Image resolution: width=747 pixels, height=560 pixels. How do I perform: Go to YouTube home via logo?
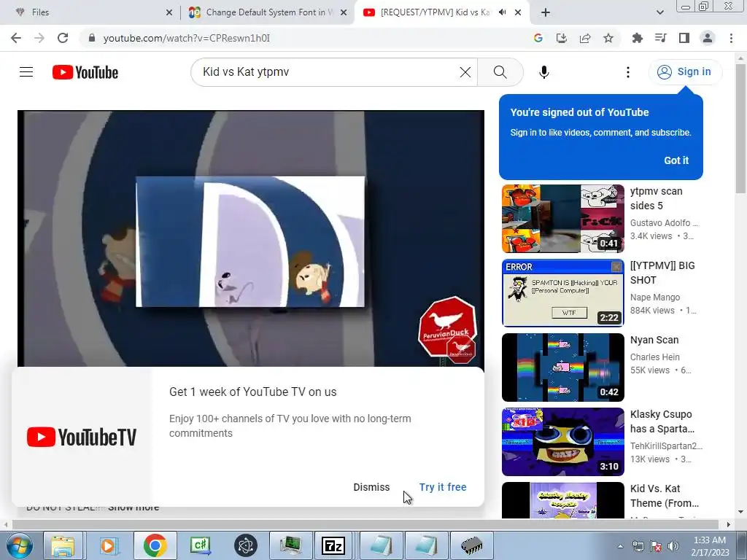[85, 72]
